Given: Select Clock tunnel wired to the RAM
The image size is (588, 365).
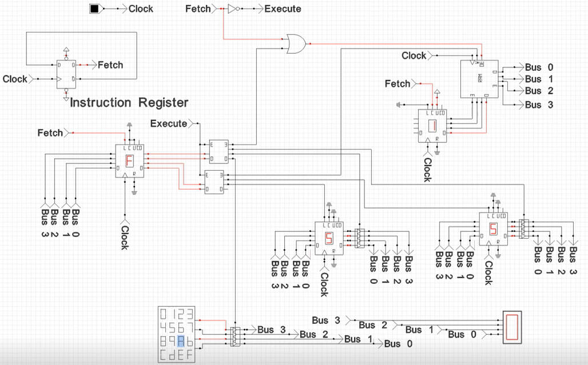Looking at the screenshot, I should (x=416, y=55).
